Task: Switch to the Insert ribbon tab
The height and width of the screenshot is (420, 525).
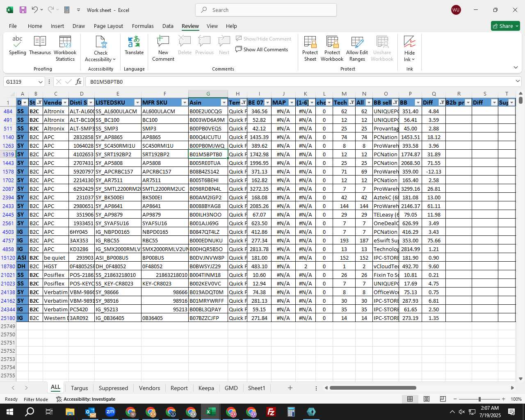Action: (x=57, y=26)
